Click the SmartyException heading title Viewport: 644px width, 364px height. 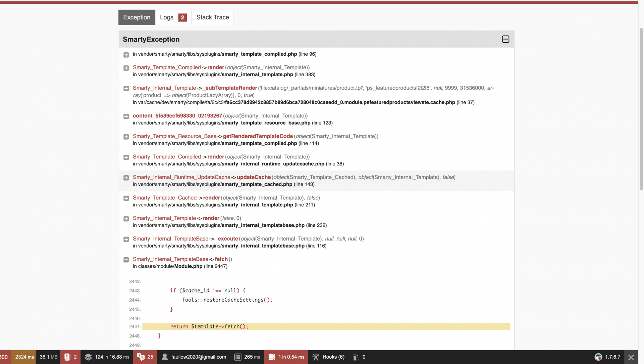[x=151, y=39]
